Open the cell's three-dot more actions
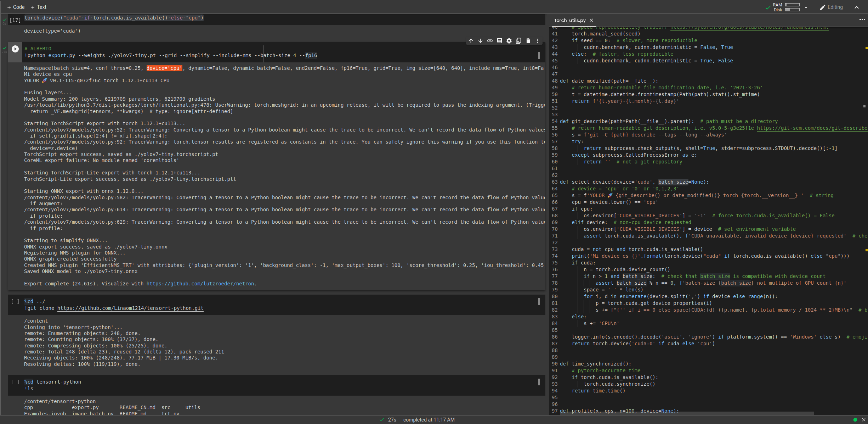The height and width of the screenshot is (424, 868). click(538, 41)
